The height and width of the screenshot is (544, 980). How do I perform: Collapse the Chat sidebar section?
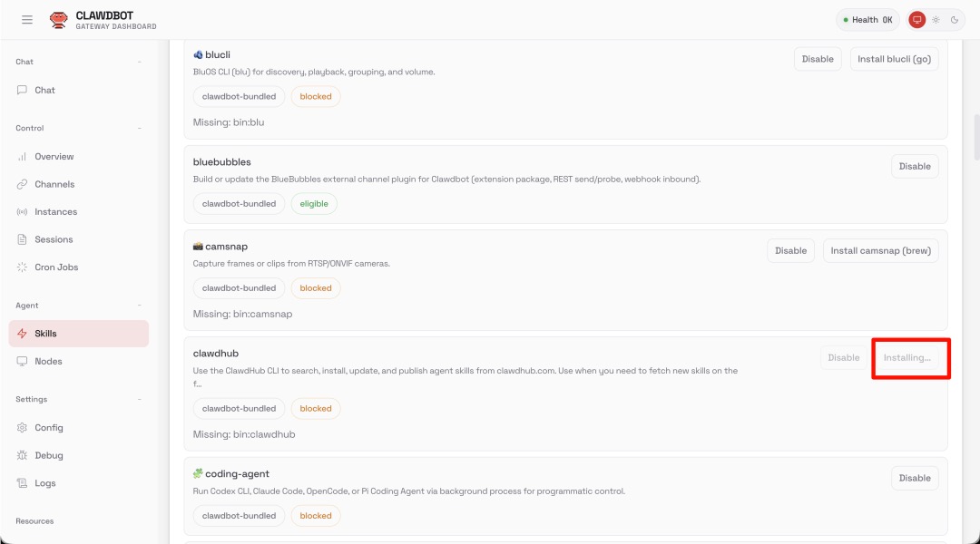tap(139, 62)
